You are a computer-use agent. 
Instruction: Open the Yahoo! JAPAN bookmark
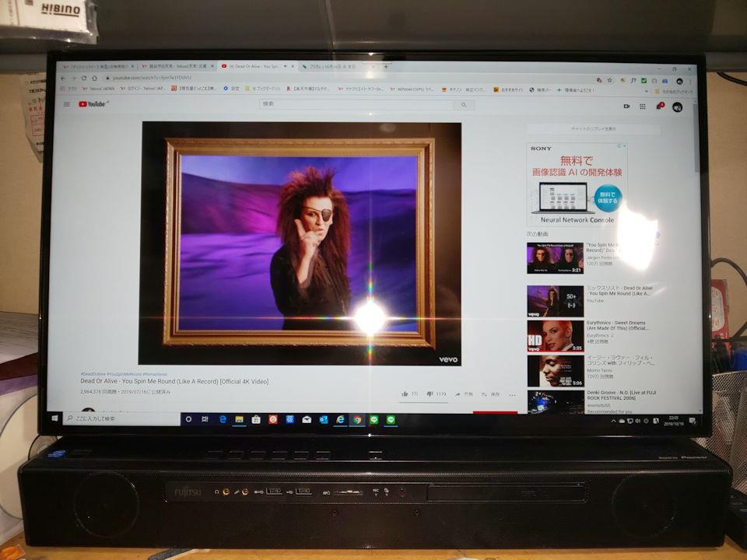(x=98, y=89)
